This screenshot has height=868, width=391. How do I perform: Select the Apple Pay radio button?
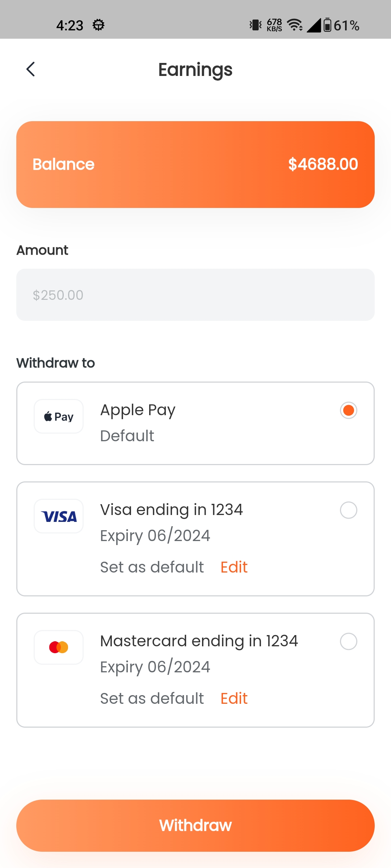[348, 410]
